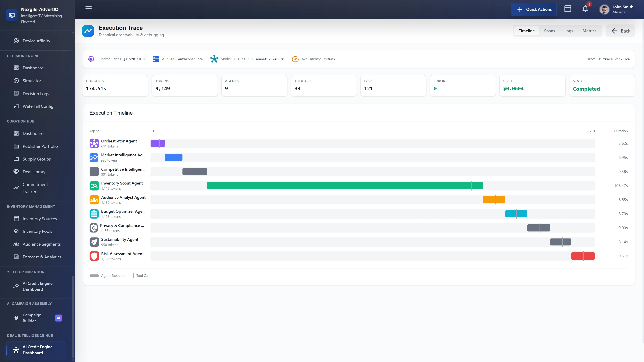Viewport: 644px width, 362px height.
Task: Open John Smith's profile avatar
Action: (x=604, y=9)
